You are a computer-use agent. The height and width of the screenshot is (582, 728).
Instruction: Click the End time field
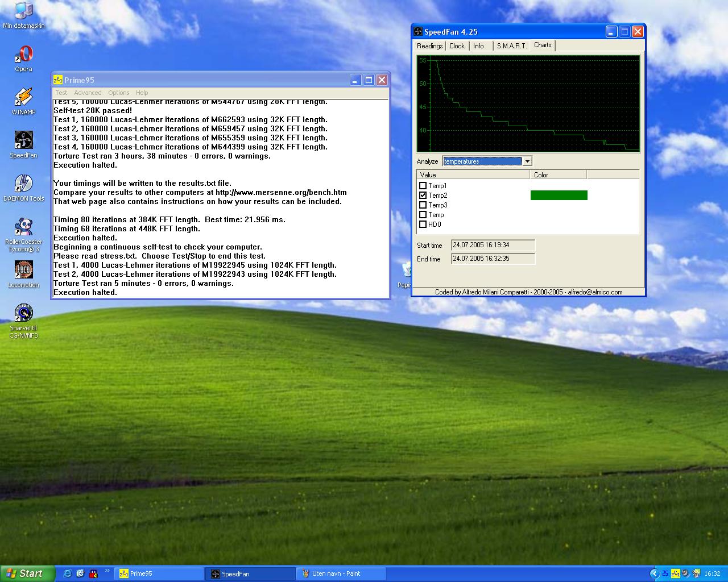[x=493, y=259]
